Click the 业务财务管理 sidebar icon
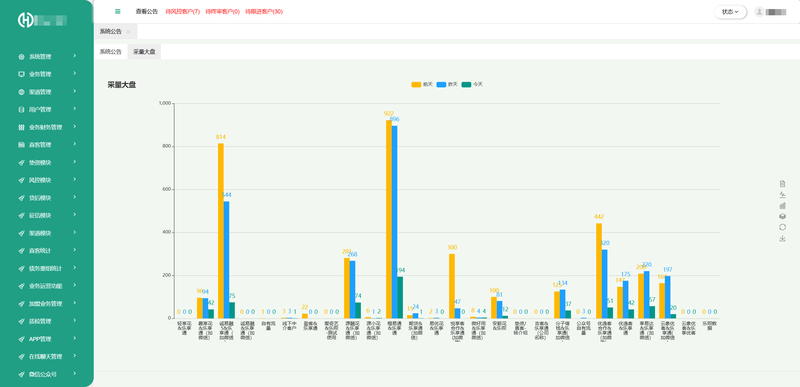 click(21, 127)
